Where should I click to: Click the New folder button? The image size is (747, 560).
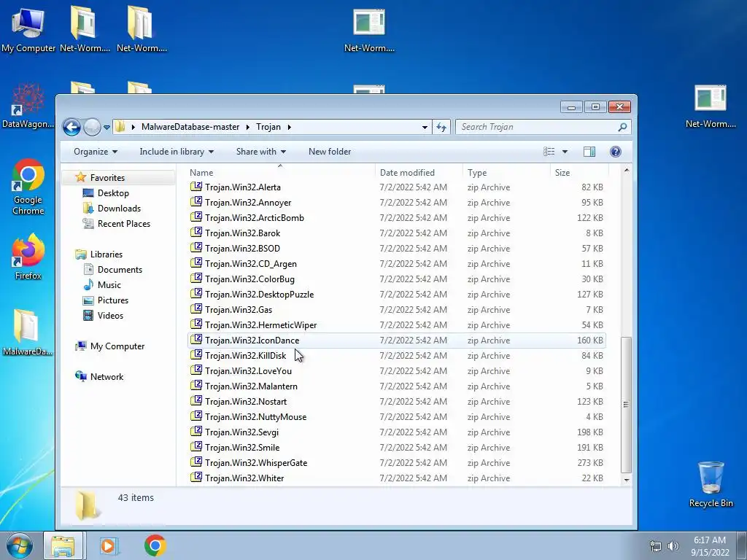coord(330,152)
